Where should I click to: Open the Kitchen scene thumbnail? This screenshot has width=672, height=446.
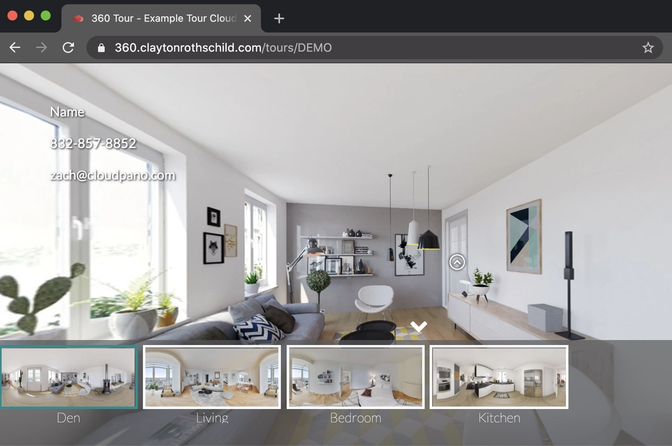point(499,377)
